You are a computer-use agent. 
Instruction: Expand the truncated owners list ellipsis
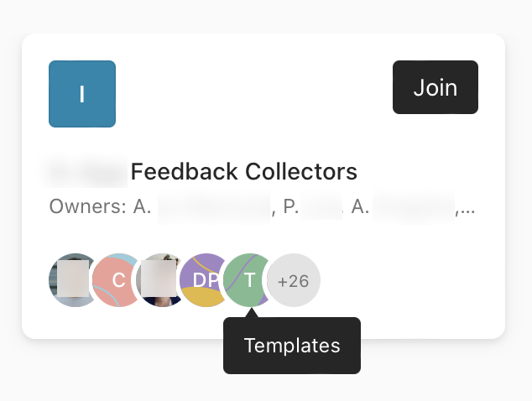click(x=466, y=207)
